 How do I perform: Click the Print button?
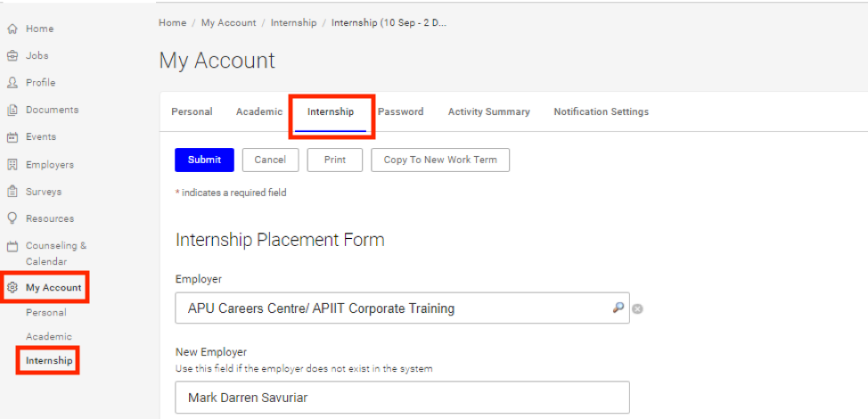click(335, 160)
